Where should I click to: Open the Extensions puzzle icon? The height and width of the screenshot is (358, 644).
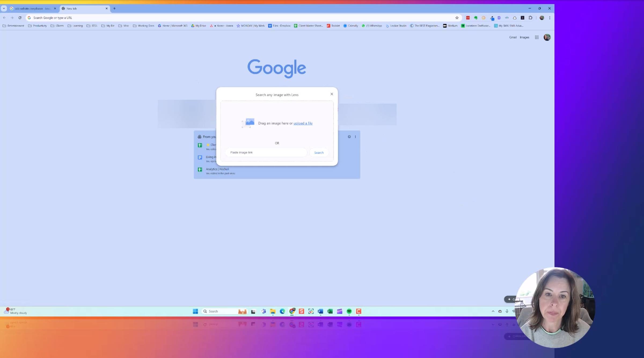(530, 18)
